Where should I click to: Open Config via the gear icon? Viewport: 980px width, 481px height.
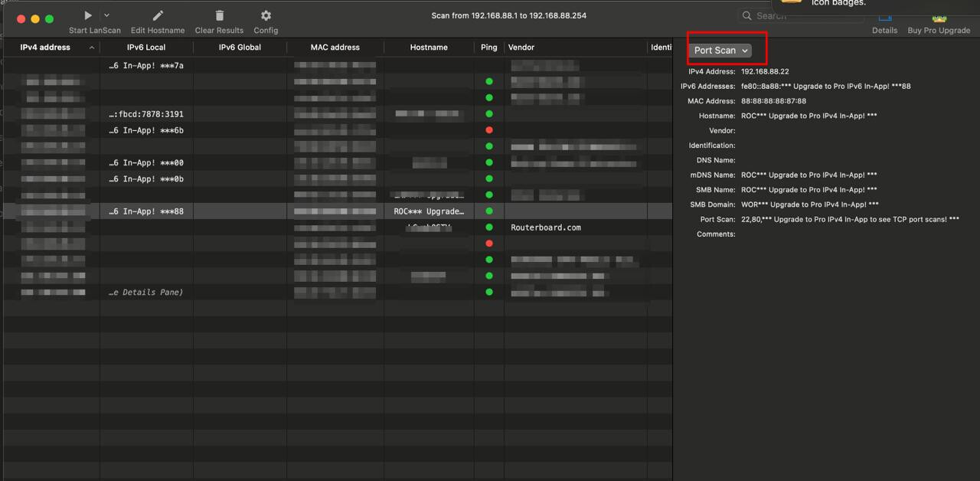[266, 15]
